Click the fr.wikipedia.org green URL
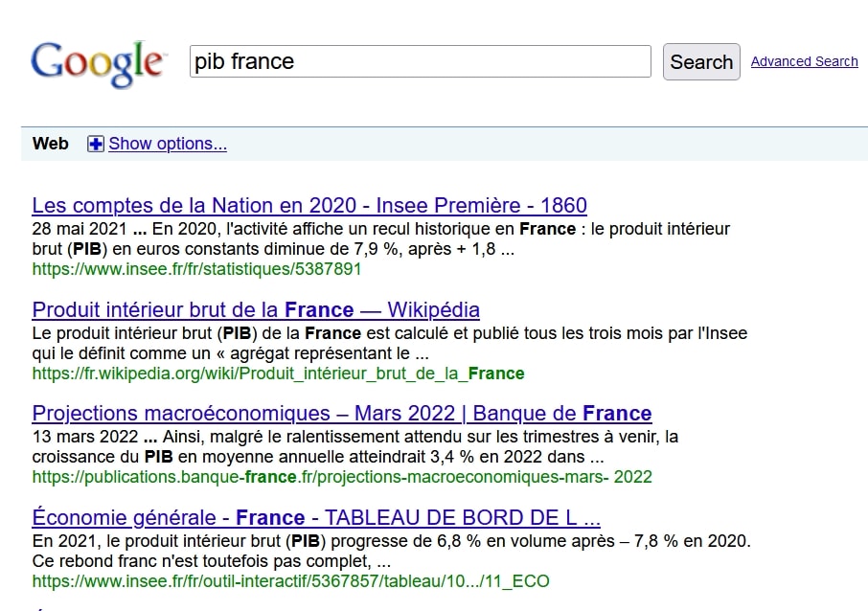This screenshot has height=611, width=868. pos(278,373)
